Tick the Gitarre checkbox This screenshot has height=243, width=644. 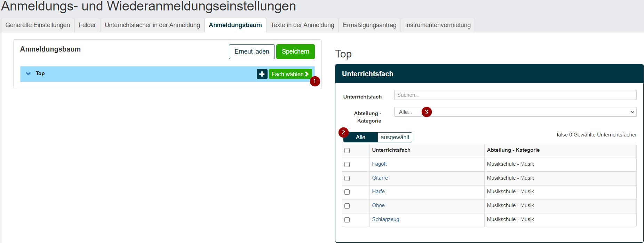point(347,178)
